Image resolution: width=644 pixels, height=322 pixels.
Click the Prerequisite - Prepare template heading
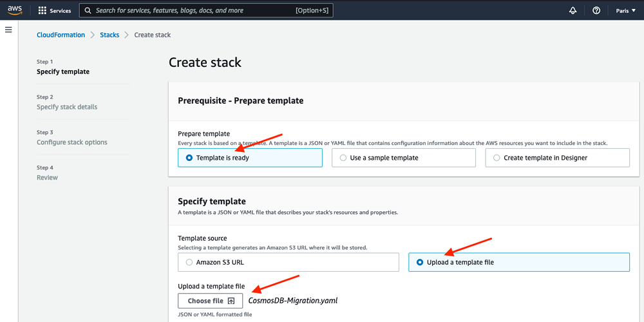point(241,100)
